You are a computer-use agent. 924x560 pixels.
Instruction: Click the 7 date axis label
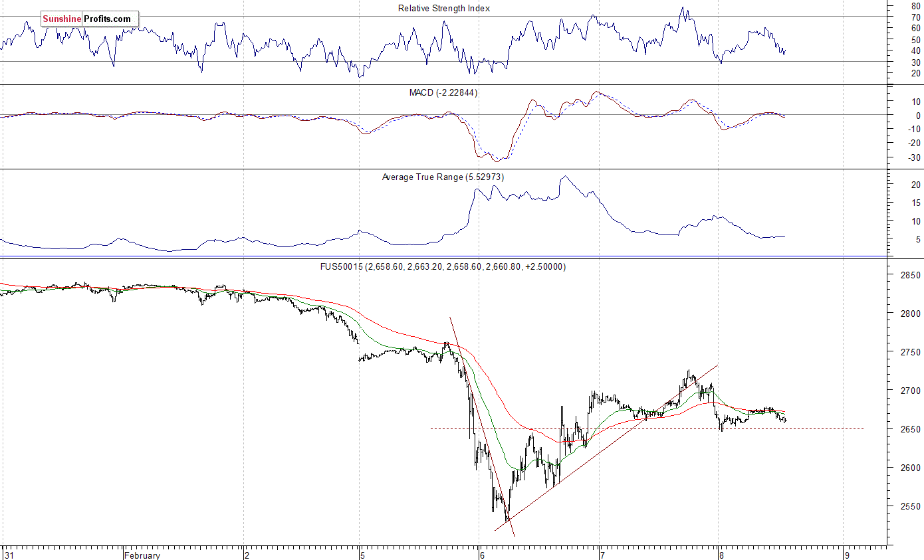point(603,555)
